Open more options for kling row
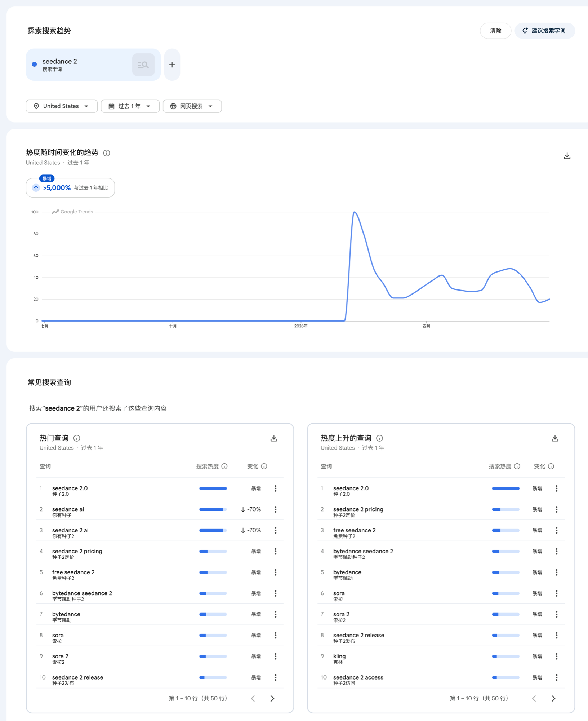The image size is (588, 721). tap(557, 656)
